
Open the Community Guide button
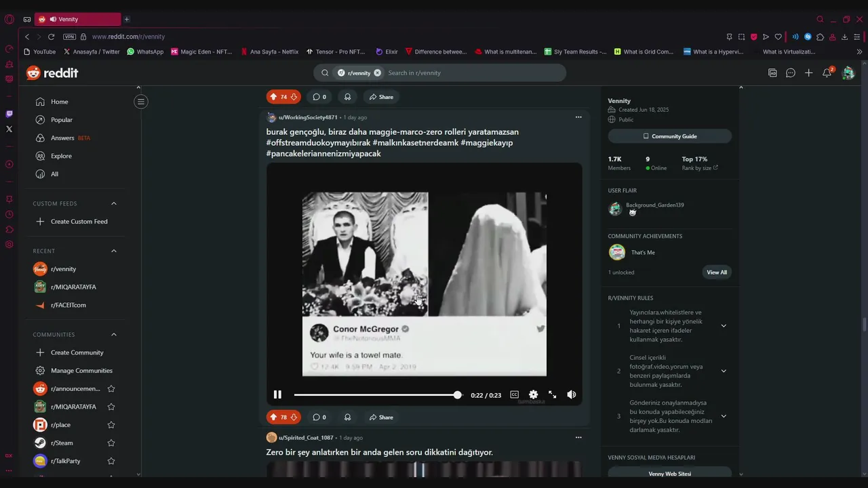point(669,136)
